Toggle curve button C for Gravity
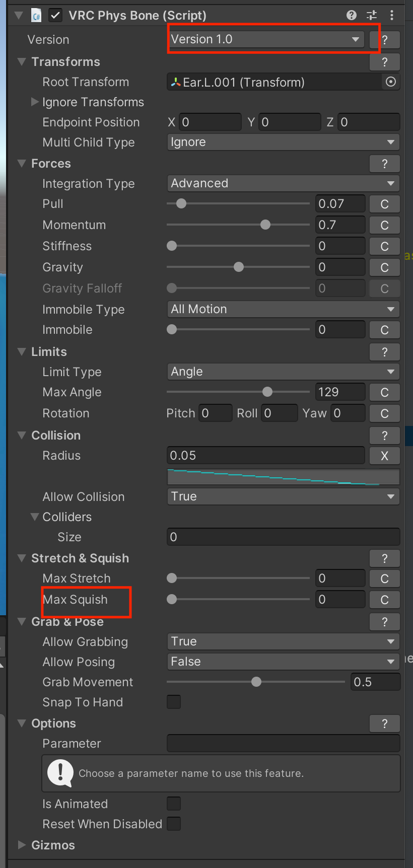The image size is (413, 868). (x=385, y=267)
